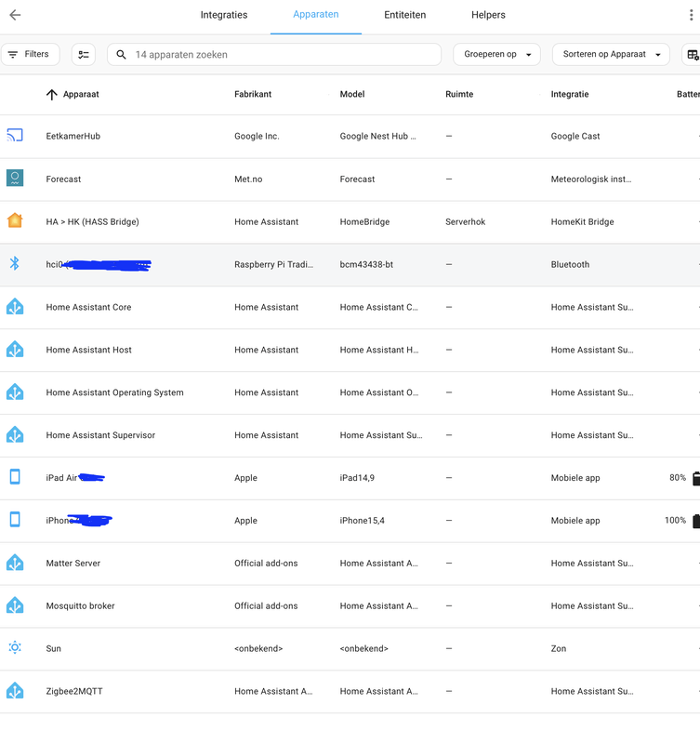Focus the '14 apparaten zoeken' search field
Screen dimensions: 700x744
click(x=274, y=55)
